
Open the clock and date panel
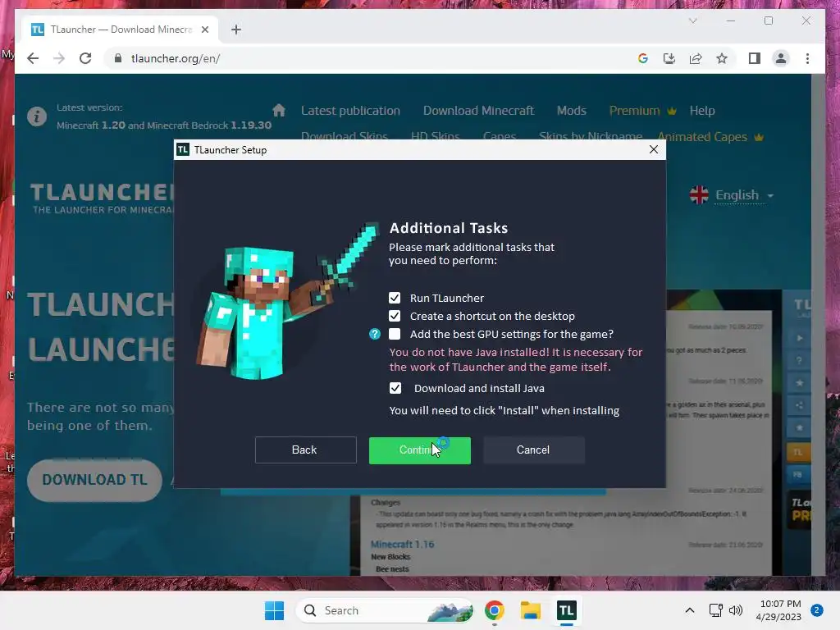tap(778, 610)
